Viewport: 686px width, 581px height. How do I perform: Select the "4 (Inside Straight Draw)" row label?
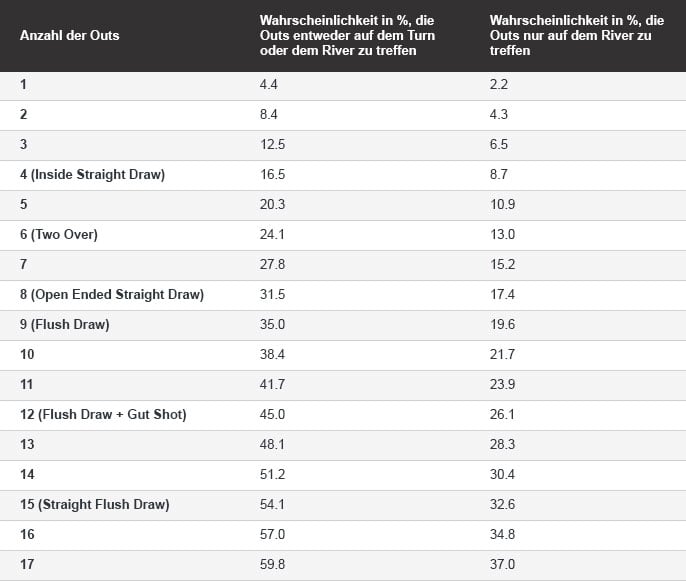click(x=92, y=175)
